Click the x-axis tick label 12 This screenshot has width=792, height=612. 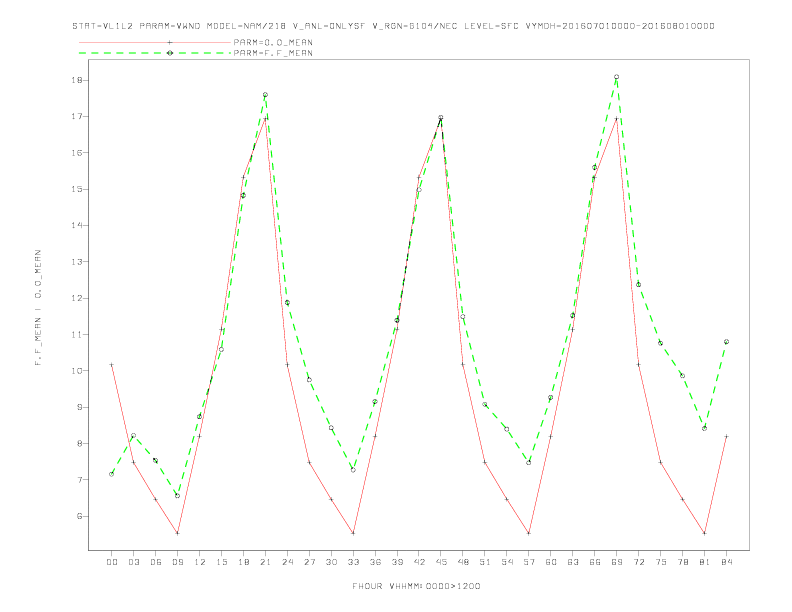click(200, 562)
